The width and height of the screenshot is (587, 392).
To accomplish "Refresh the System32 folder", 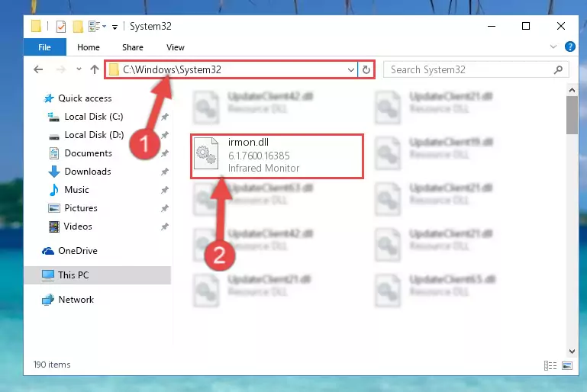I will (366, 70).
